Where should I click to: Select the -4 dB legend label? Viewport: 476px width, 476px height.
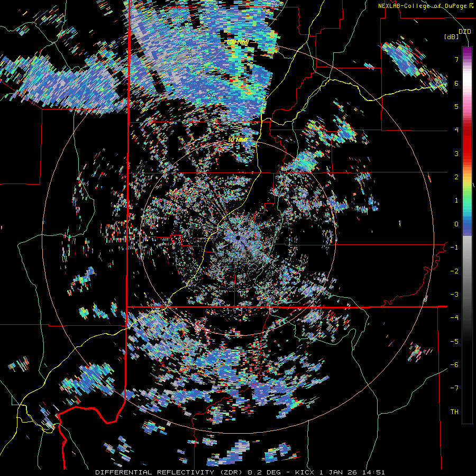[x=454, y=317]
